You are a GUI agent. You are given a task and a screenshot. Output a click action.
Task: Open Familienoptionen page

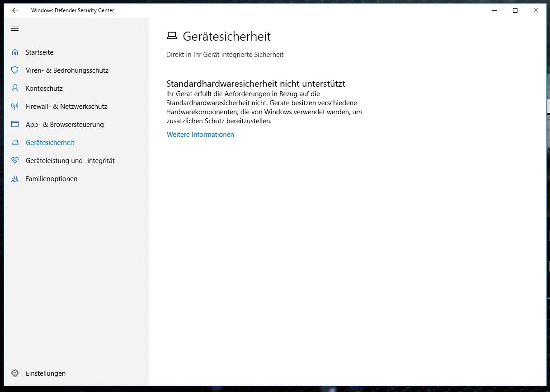[x=76, y=179]
